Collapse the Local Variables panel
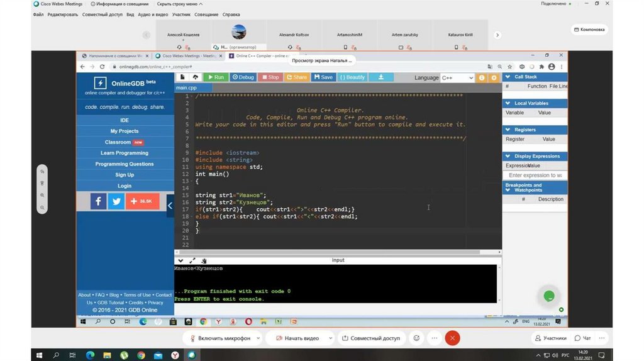The image size is (644, 361). [x=508, y=103]
